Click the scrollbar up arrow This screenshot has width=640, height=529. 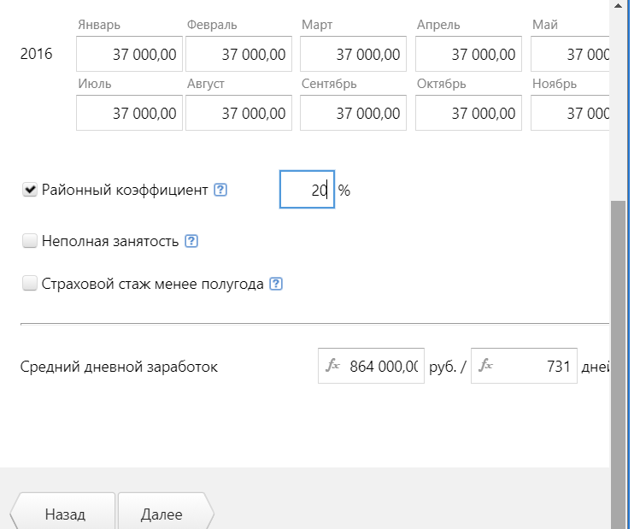click(x=618, y=6)
